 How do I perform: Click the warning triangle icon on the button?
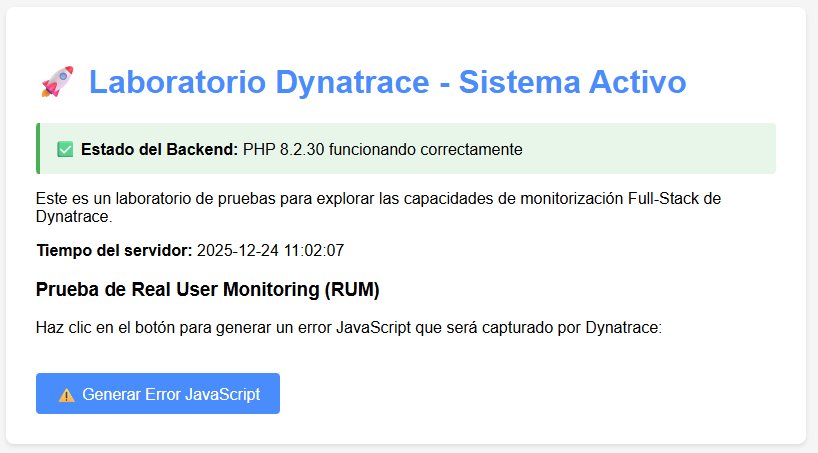point(67,395)
